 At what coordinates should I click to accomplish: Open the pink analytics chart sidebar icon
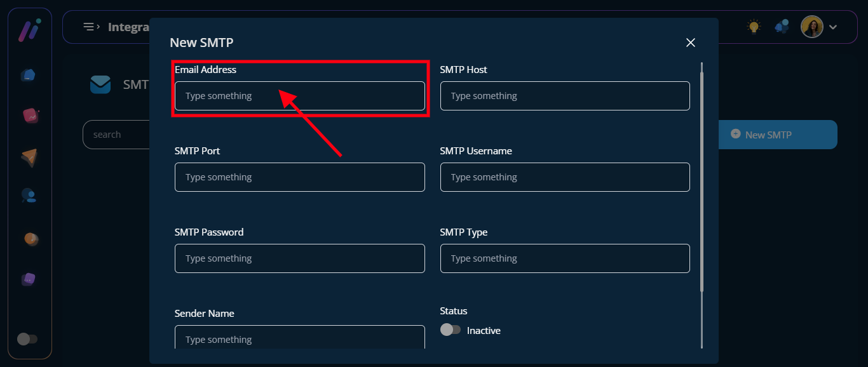tap(30, 116)
